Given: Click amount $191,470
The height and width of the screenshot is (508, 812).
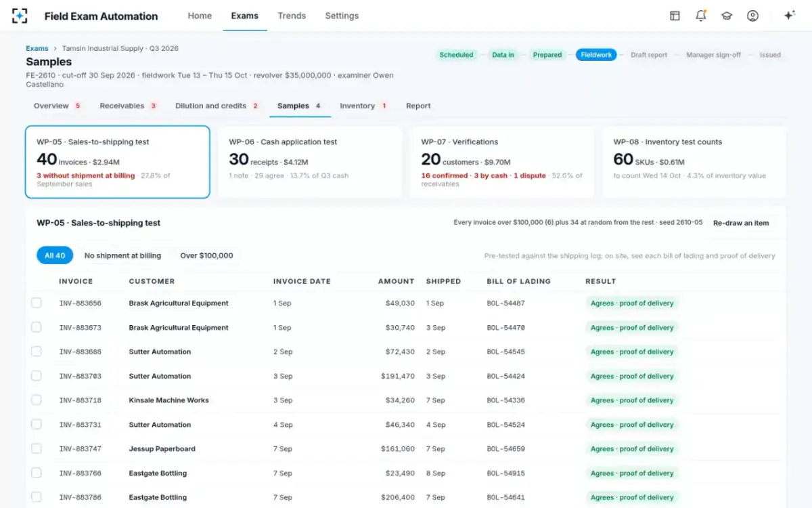Looking at the screenshot, I should pyautogui.click(x=398, y=376).
